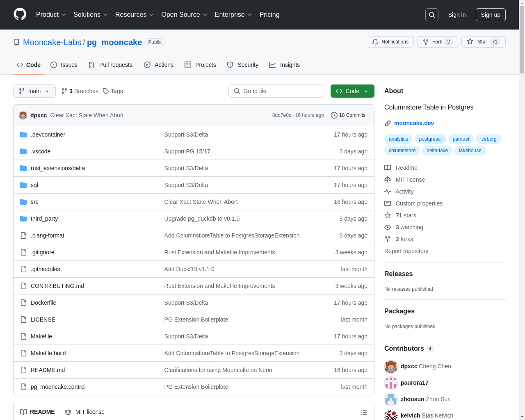Click the analytics topic tag
525x420 pixels.
point(398,139)
